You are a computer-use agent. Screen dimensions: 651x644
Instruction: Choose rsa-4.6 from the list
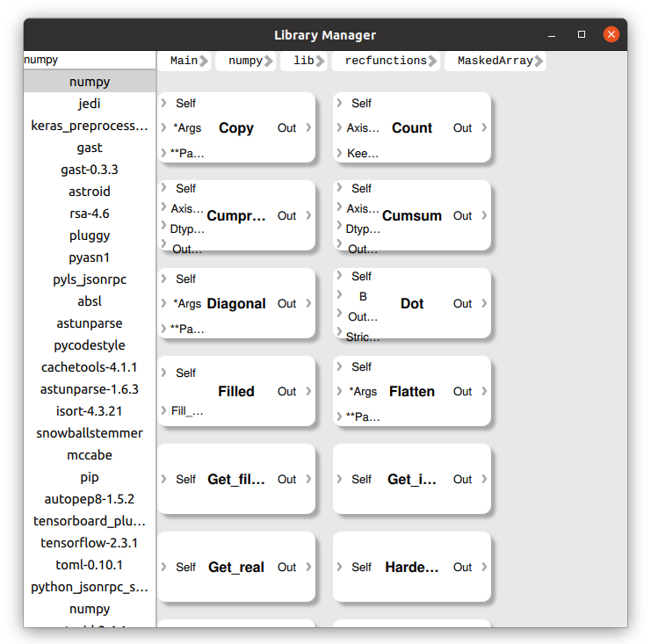click(90, 213)
